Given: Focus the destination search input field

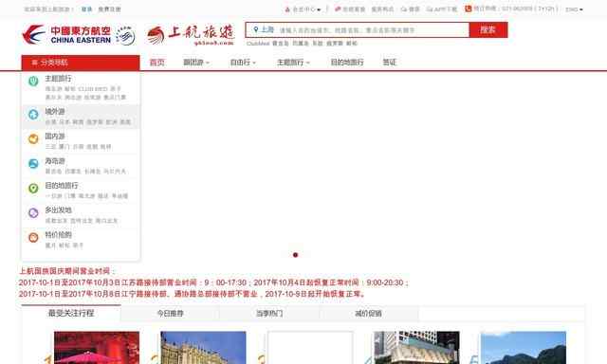Looking at the screenshot, I should tap(373, 29).
